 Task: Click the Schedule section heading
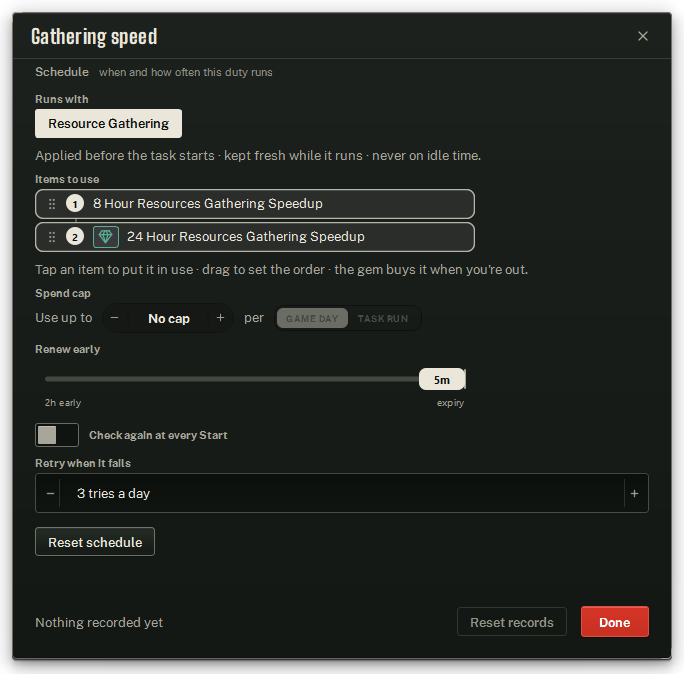pyautogui.click(x=62, y=72)
